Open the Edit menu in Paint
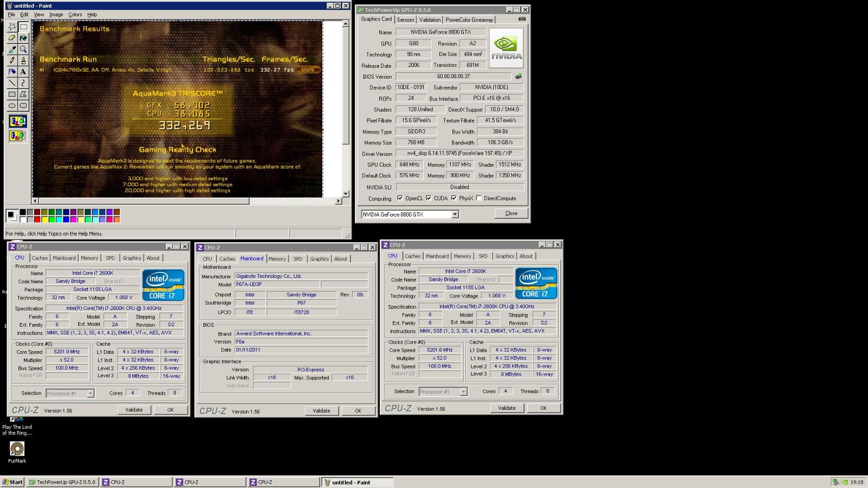The width and height of the screenshot is (868, 488). [24, 15]
